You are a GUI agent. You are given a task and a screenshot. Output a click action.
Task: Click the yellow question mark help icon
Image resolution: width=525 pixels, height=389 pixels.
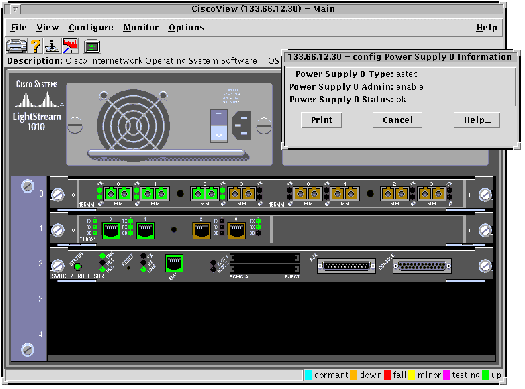(x=36, y=46)
